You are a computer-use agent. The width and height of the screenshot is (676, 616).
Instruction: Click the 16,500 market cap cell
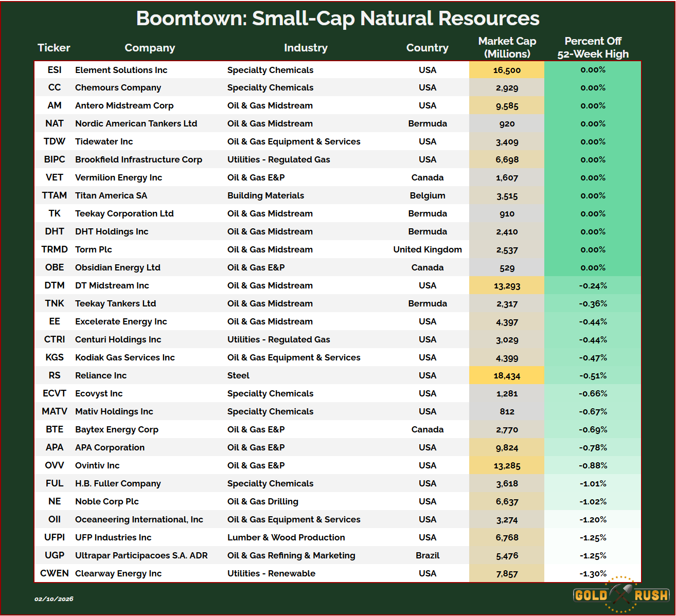pos(507,70)
